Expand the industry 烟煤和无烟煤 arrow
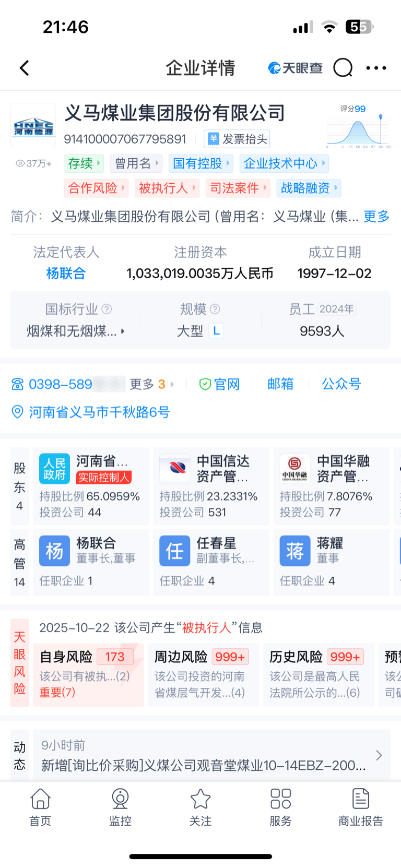Screen dimensions: 401x868 [123, 331]
